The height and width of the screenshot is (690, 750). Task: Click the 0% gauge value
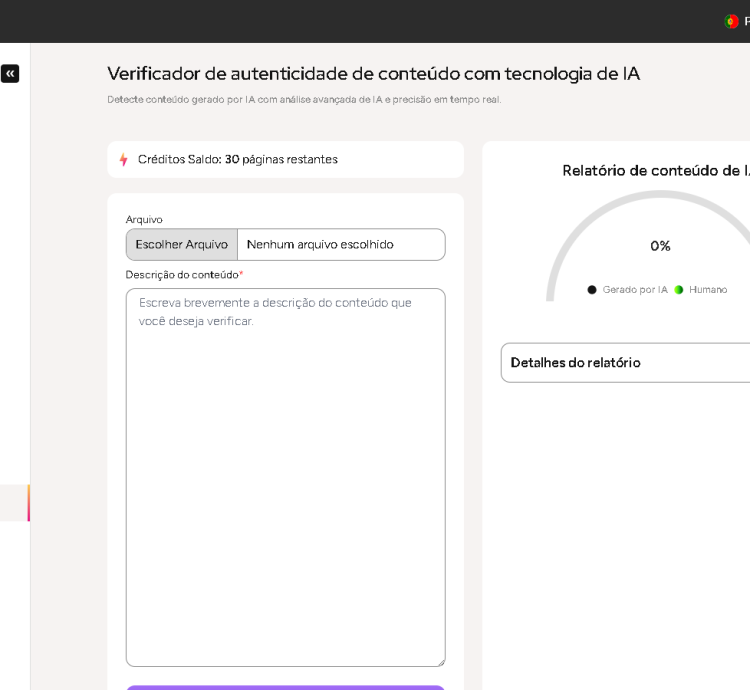coord(660,246)
